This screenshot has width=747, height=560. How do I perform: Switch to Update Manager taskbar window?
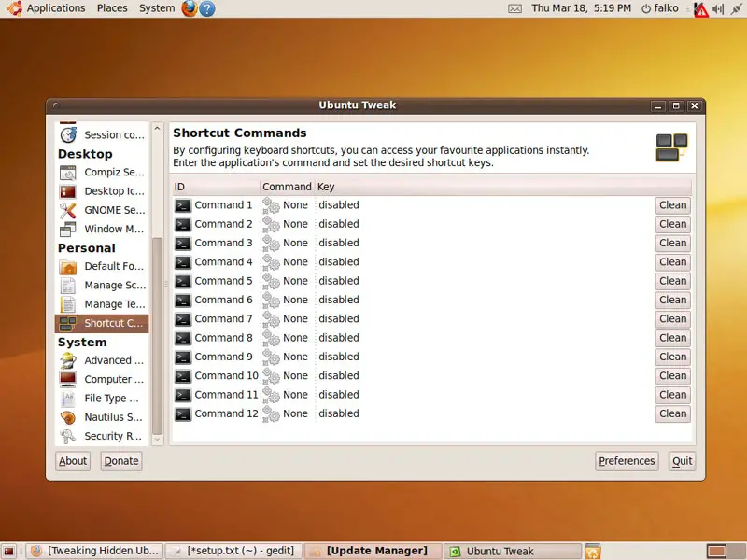[x=373, y=552]
